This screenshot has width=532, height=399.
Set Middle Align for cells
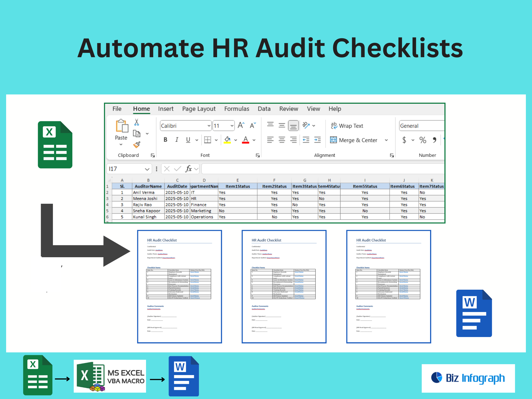coord(282,125)
